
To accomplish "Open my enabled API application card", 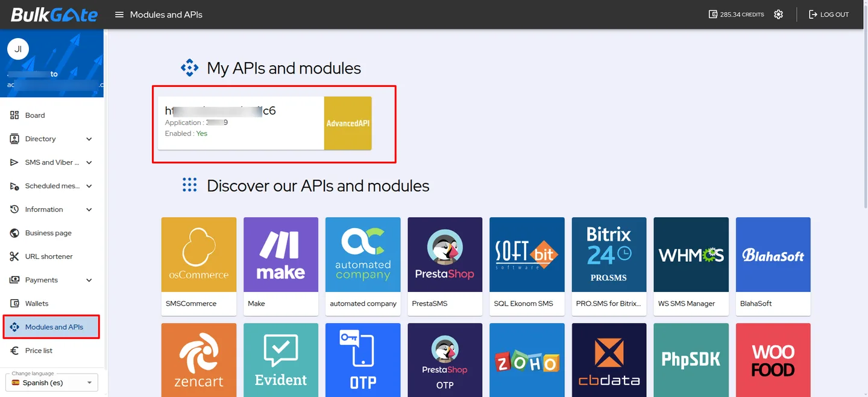I will click(x=265, y=123).
